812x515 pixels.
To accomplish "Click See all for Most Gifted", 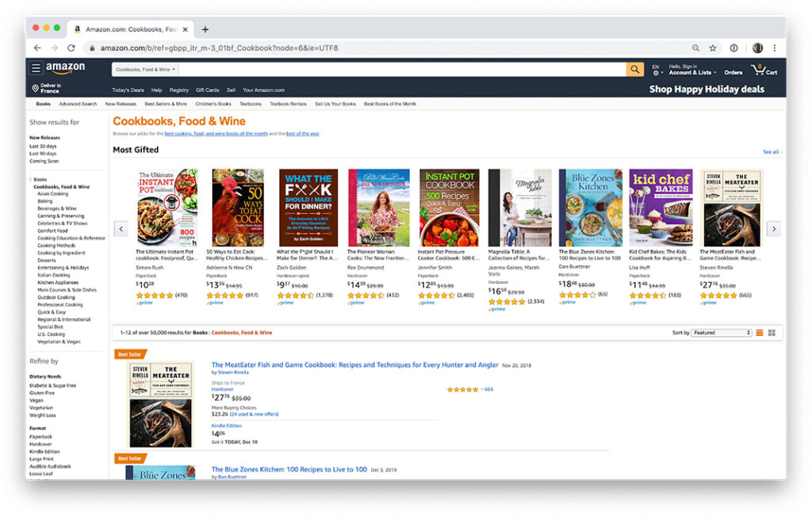I will 772,152.
